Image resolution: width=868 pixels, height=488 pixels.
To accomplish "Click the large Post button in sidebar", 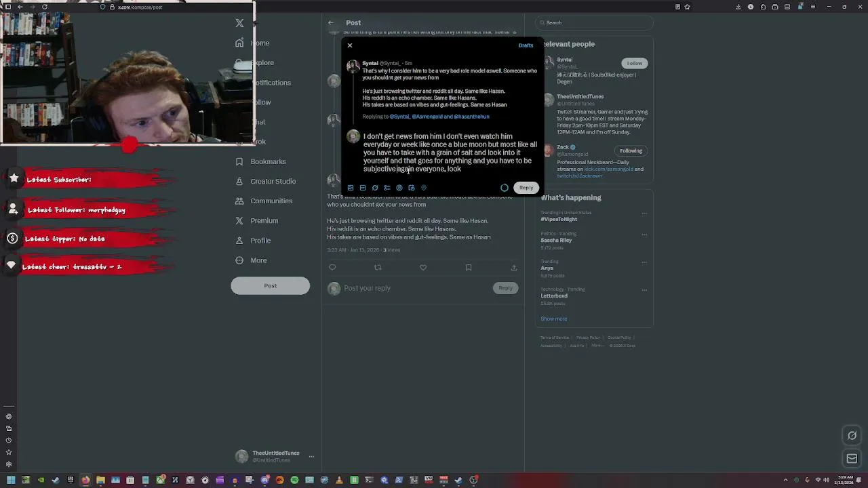I will 270,285.
